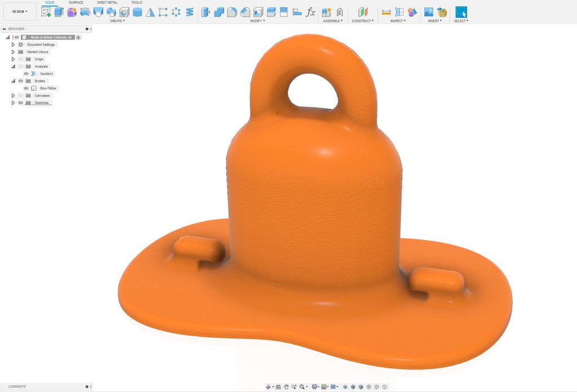Switch to the SURFACE tab
This screenshot has width=577, height=392.
point(76,3)
